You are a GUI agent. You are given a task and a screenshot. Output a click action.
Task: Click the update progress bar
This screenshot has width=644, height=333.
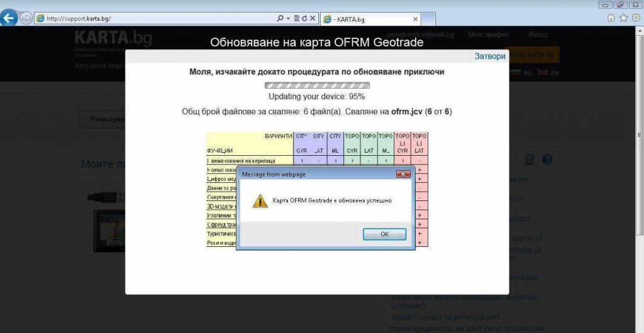317,85
